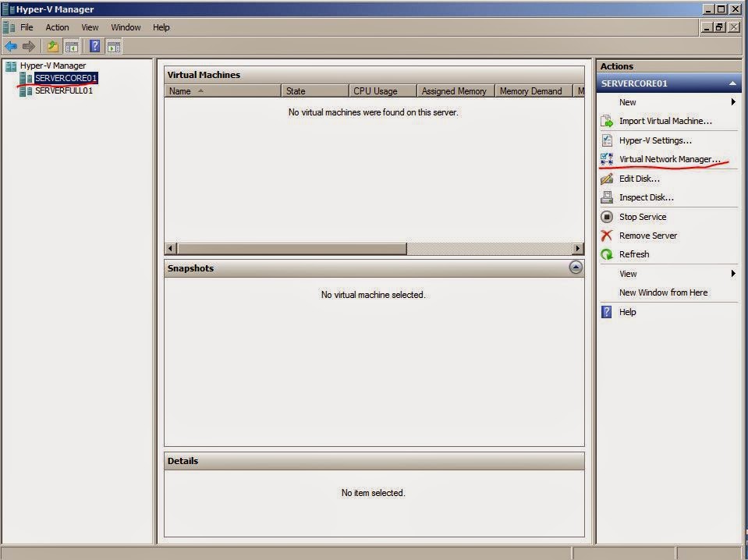Screen dimensions: 748x560
Task: Open the View menu in menu bar
Action: [x=90, y=27]
